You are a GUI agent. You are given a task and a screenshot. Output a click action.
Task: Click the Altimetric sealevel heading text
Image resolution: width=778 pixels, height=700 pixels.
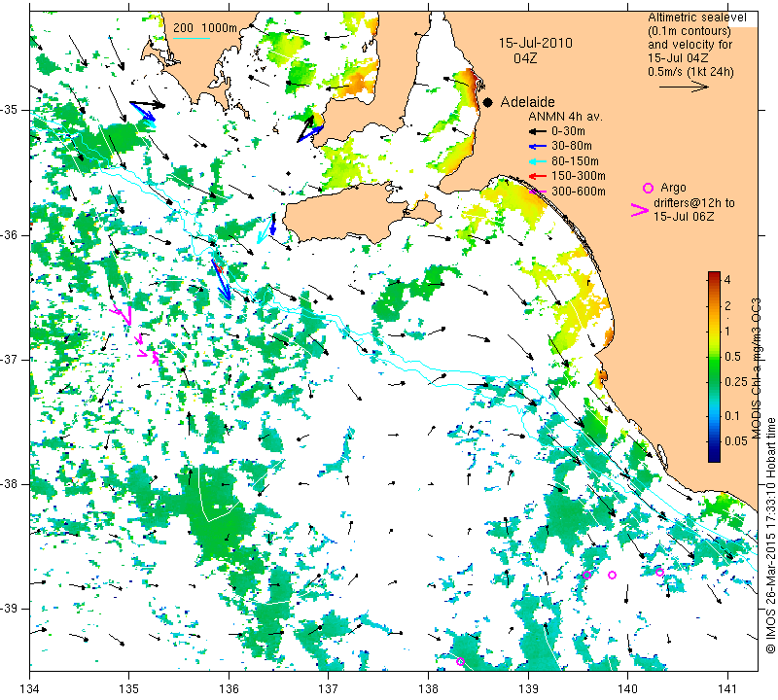[x=696, y=17]
